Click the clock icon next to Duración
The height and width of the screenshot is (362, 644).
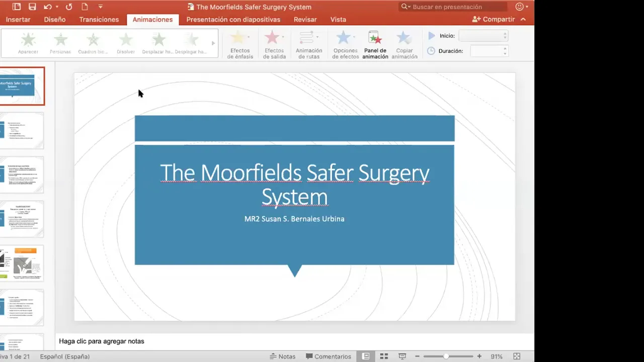(431, 51)
